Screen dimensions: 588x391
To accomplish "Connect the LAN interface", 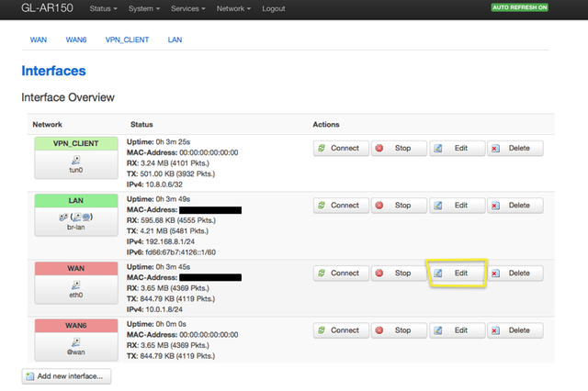I will click(x=341, y=206).
